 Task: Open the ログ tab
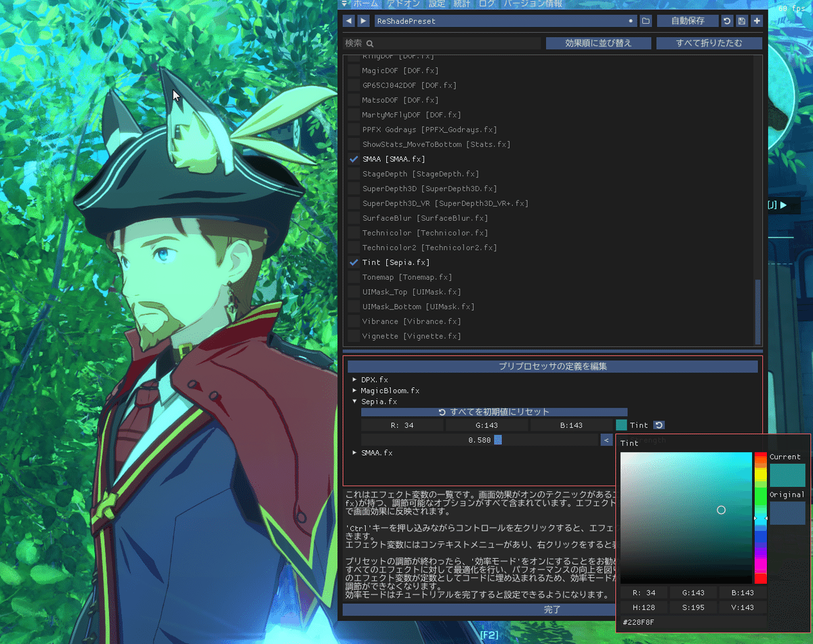[x=487, y=4]
